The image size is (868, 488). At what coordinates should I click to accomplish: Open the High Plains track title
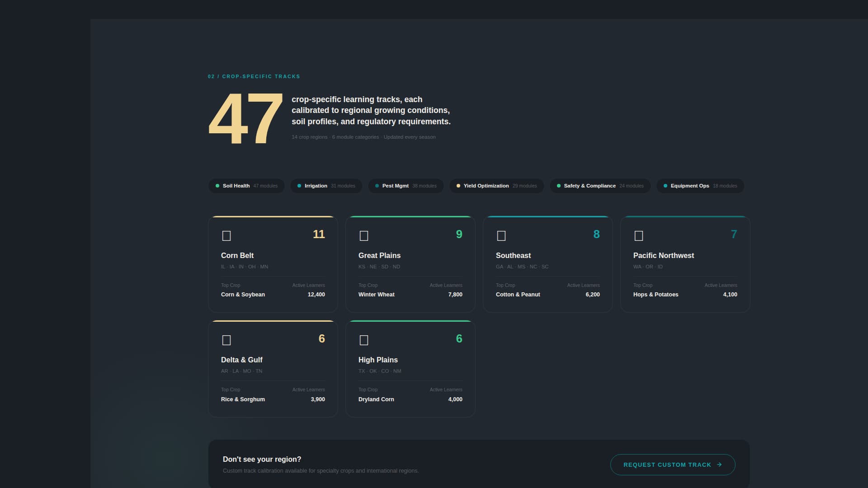(x=378, y=360)
